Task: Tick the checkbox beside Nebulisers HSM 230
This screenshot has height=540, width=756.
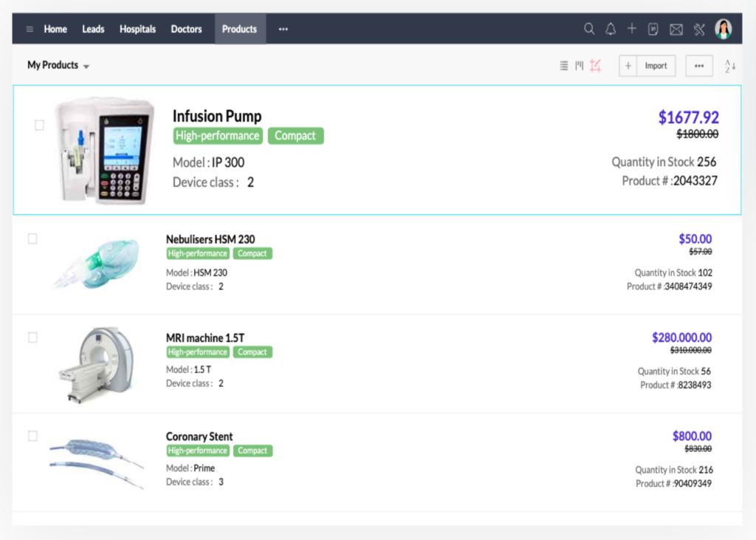Action: pyautogui.click(x=32, y=238)
